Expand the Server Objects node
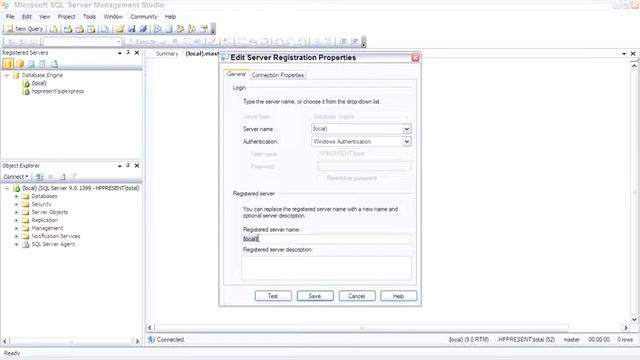 [x=16, y=212]
